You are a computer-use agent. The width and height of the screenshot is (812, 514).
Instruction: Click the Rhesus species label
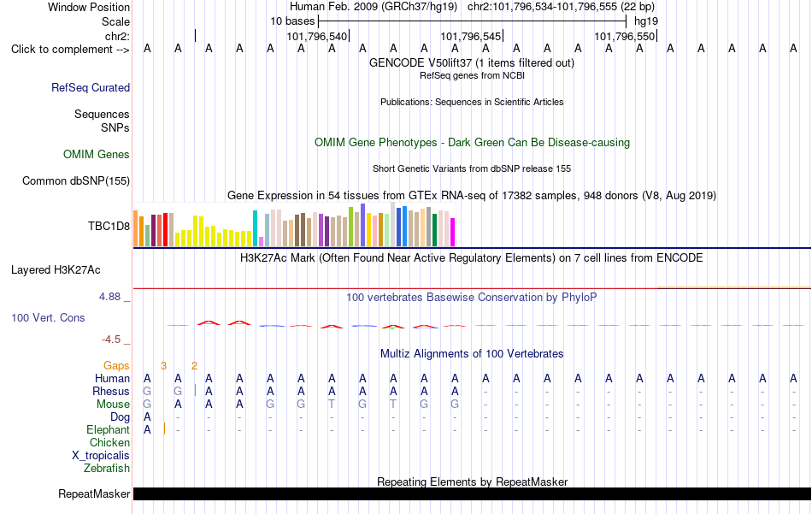111,391
